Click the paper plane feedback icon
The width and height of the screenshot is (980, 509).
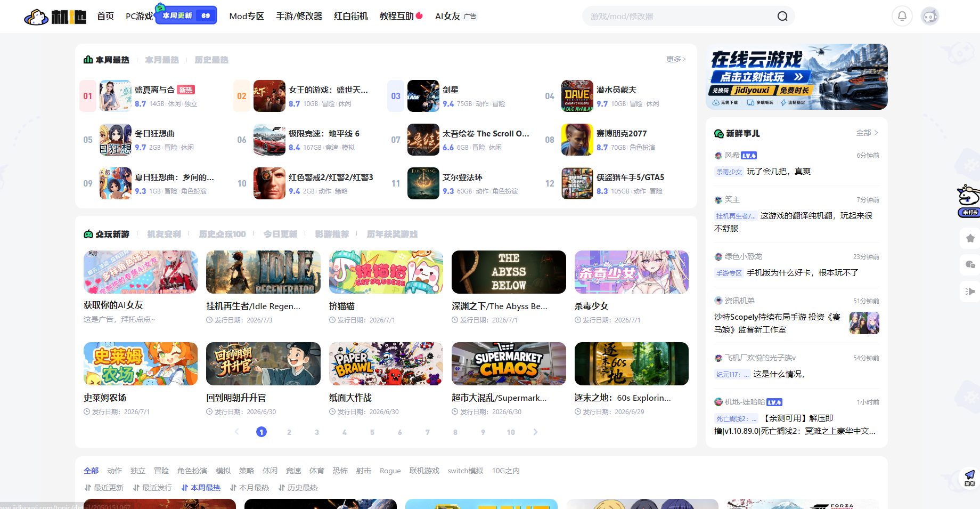[x=969, y=478]
